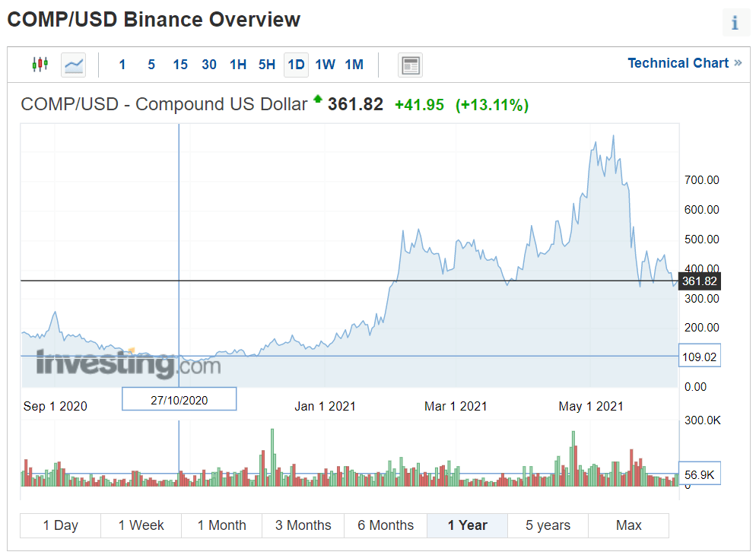This screenshot has height=555, width=756.
Task: Pick the 1D daily interval
Action: [296, 65]
